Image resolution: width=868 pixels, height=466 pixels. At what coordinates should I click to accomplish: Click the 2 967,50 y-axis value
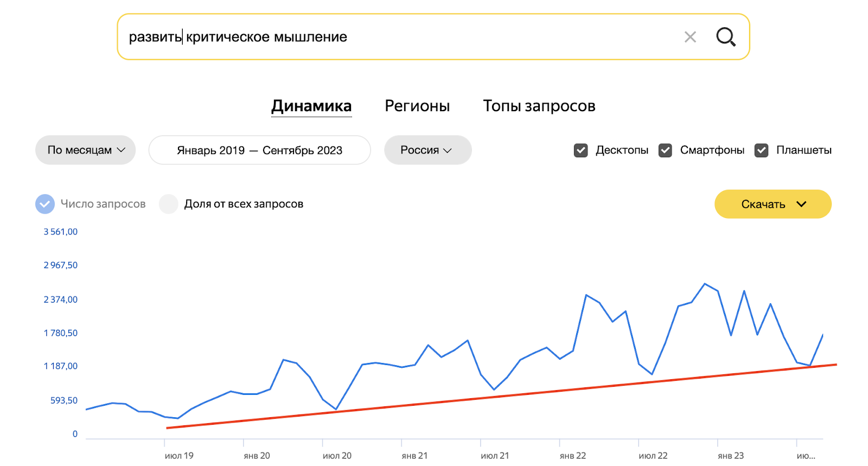[x=60, y=265]
